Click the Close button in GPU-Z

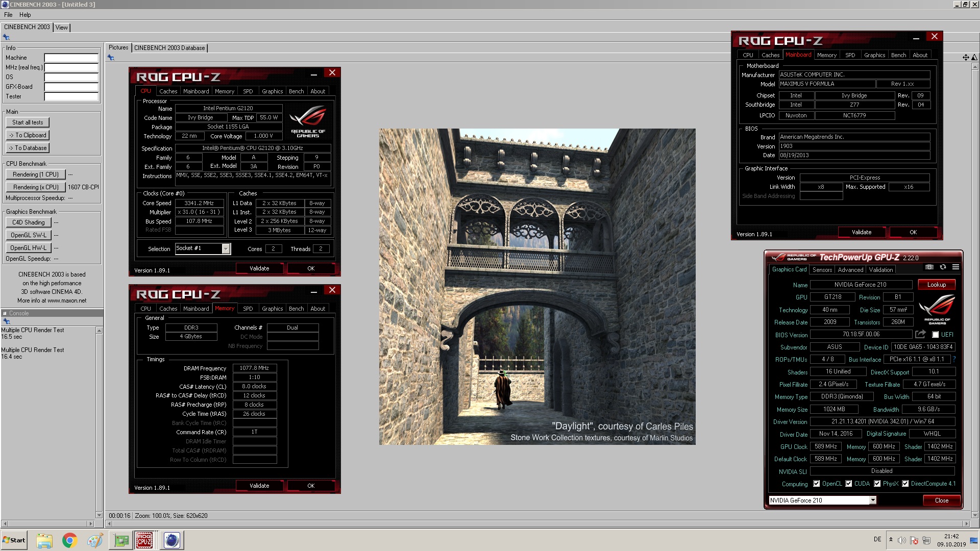[x=942, y=500]
